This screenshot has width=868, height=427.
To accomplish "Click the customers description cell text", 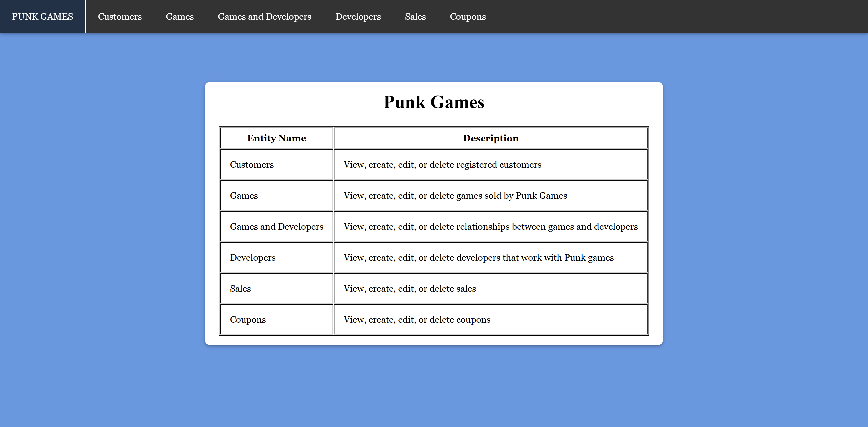I will [442, 165].
